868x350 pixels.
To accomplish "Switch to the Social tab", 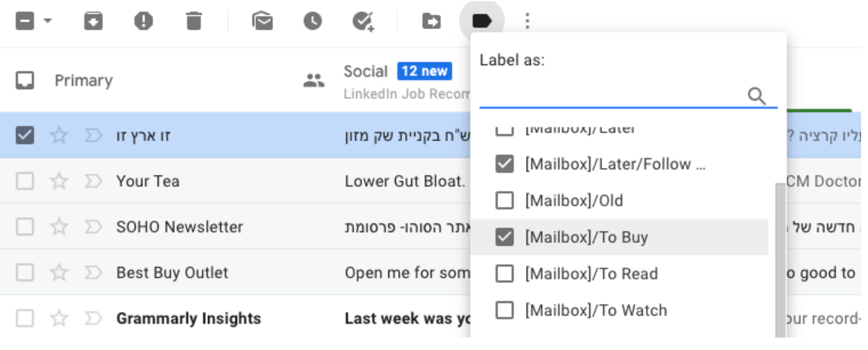I will point(366,72).
